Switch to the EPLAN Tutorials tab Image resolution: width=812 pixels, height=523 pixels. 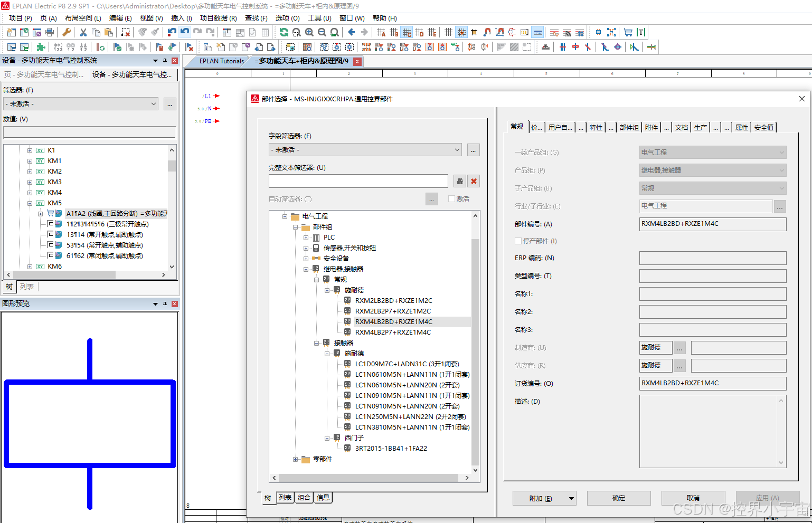coord(222,61)
